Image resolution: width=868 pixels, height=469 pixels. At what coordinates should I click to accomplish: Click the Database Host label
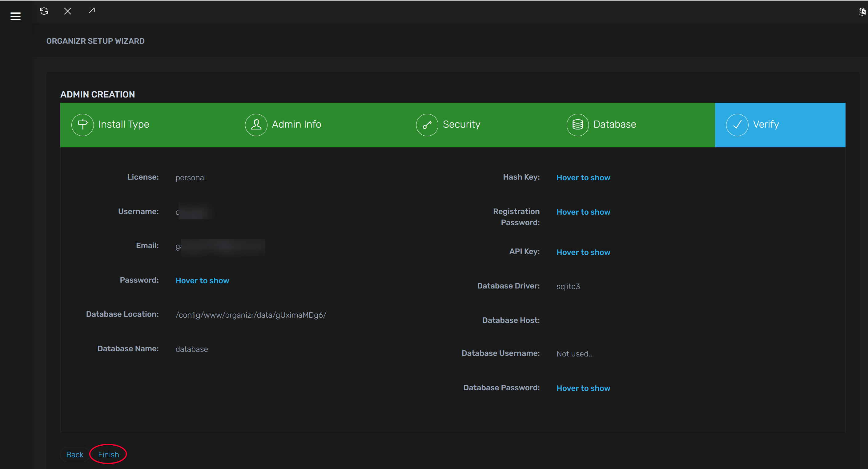[511, 320]
